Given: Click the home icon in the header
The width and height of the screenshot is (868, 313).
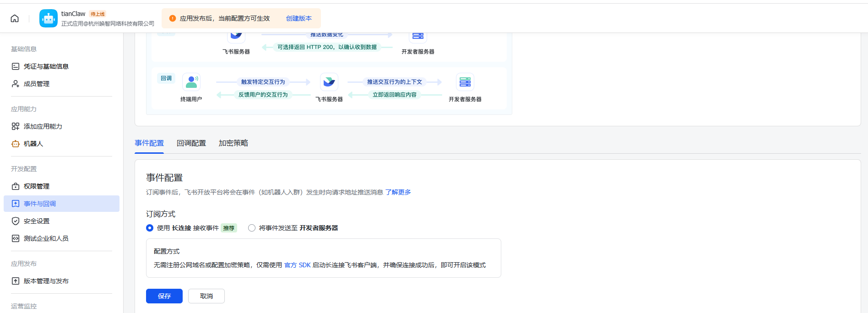Looking at the screenshot, I should (x=15, y=18).
